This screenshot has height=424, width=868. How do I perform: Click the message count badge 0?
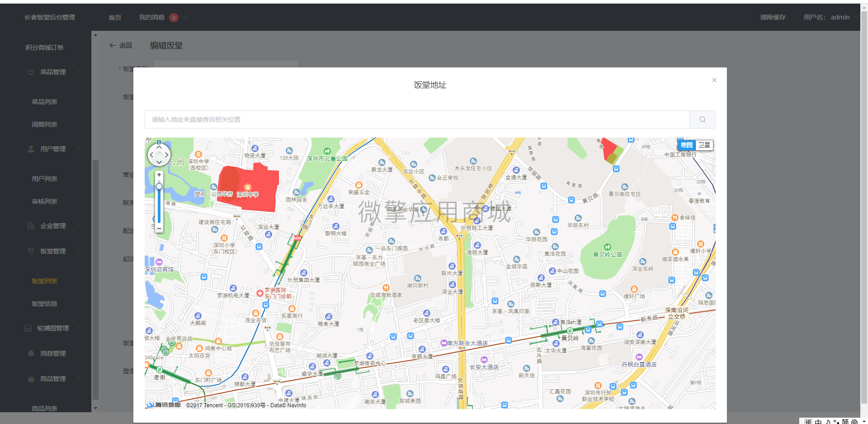[174, 18]
